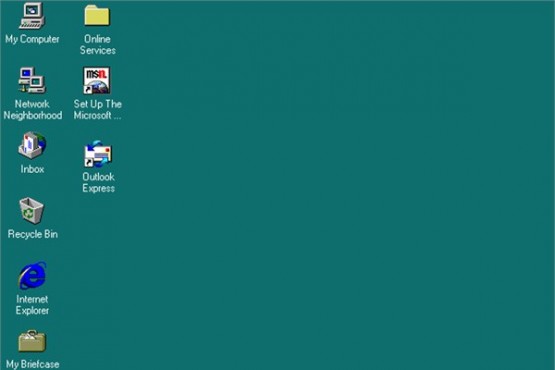Click the My Briefcase icon

[x=32, y=341]
